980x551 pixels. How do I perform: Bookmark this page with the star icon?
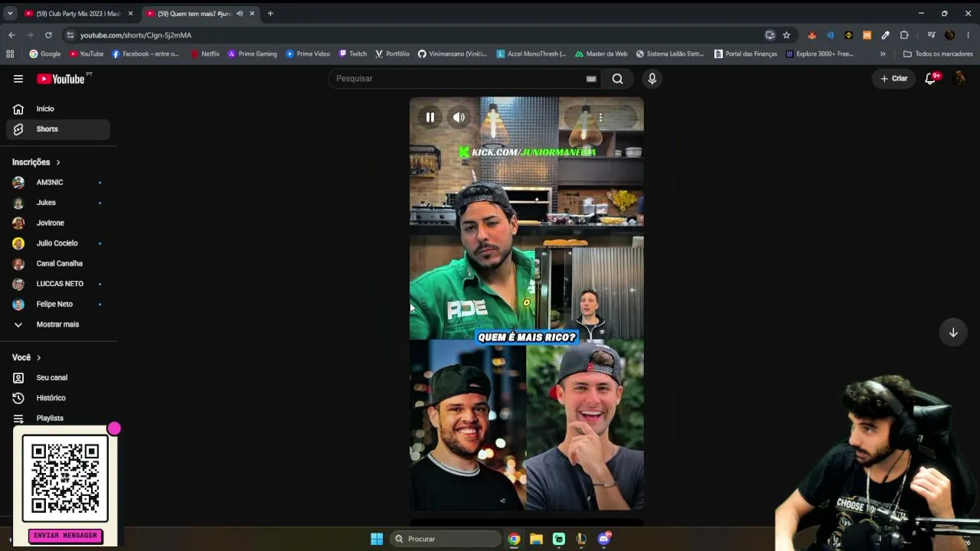pos(786,35)
